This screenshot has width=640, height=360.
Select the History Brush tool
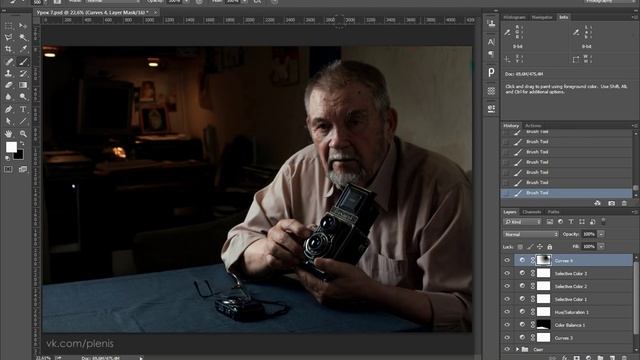[23, 73]
